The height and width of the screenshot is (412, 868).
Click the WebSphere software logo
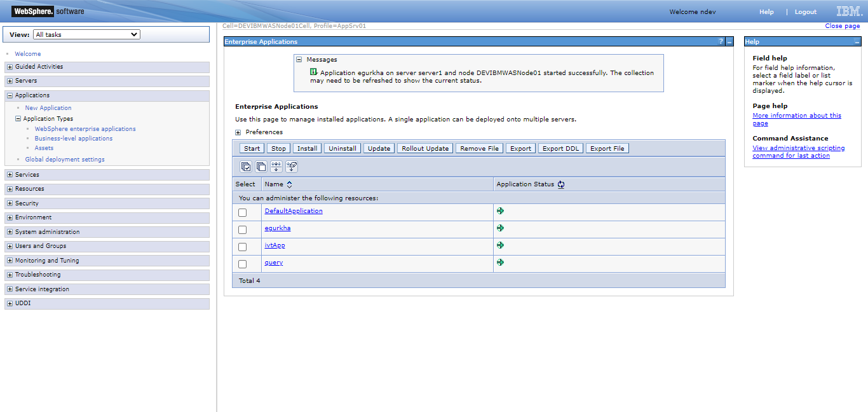coord(48,11)
